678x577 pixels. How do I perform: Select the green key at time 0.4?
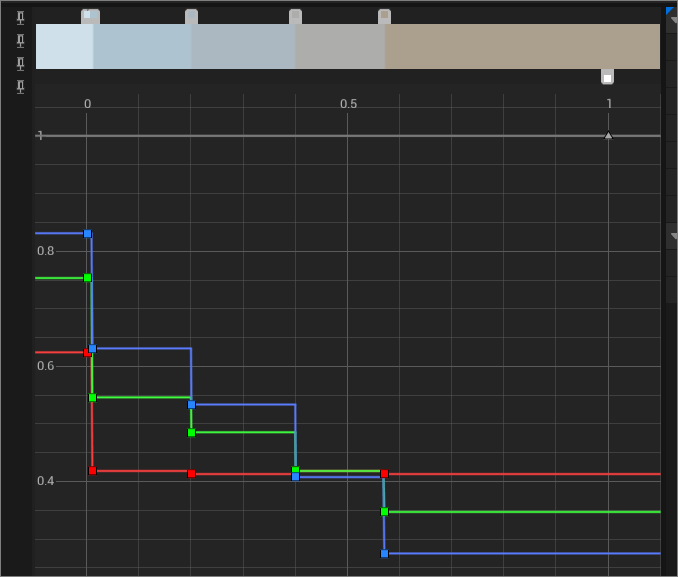(x=296, y=470)
